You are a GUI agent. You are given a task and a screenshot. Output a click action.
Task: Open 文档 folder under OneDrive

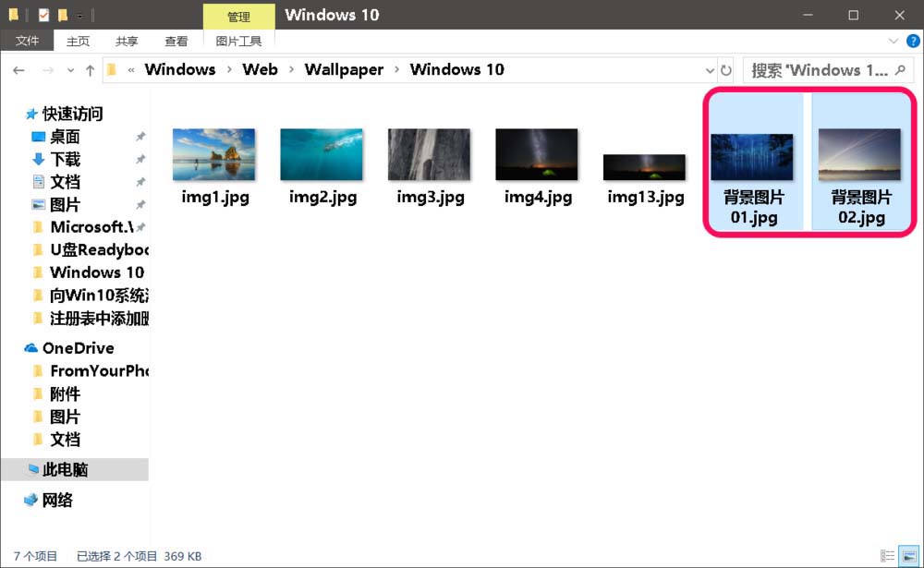pyautogui.click(x=65, y=440)
